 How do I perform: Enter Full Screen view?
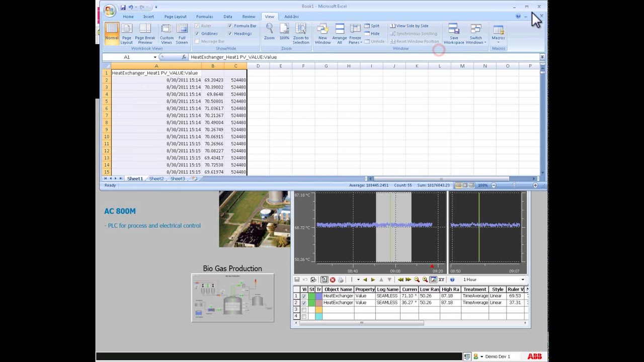point(182,34)
